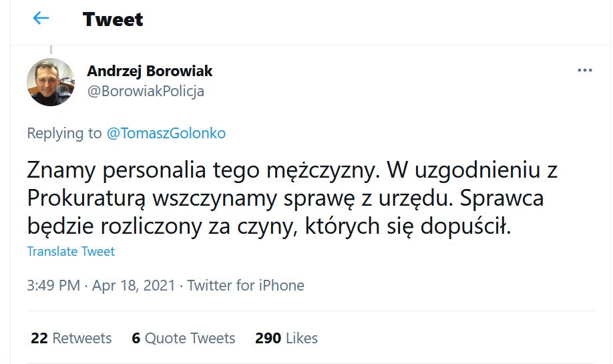Show the 6 Quote Tweets
This screenshot has height=364, width=613.
184,338
